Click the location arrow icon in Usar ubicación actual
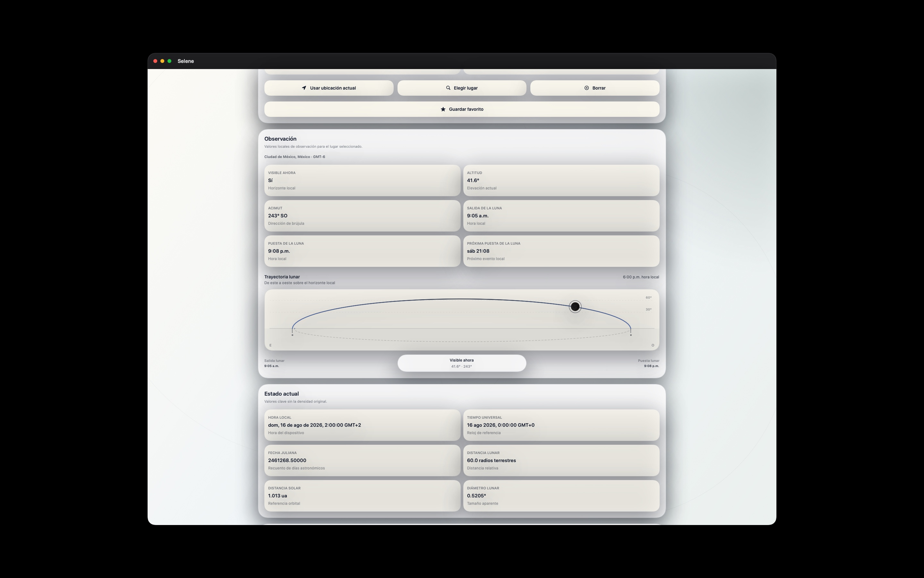This screenshot has height=578, width=924. click(x=304, y=88)
